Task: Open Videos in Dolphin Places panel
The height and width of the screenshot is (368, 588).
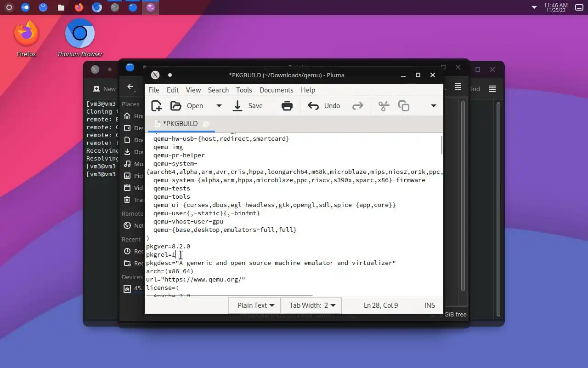Action: pyautogui.click(x=133, y=188)
